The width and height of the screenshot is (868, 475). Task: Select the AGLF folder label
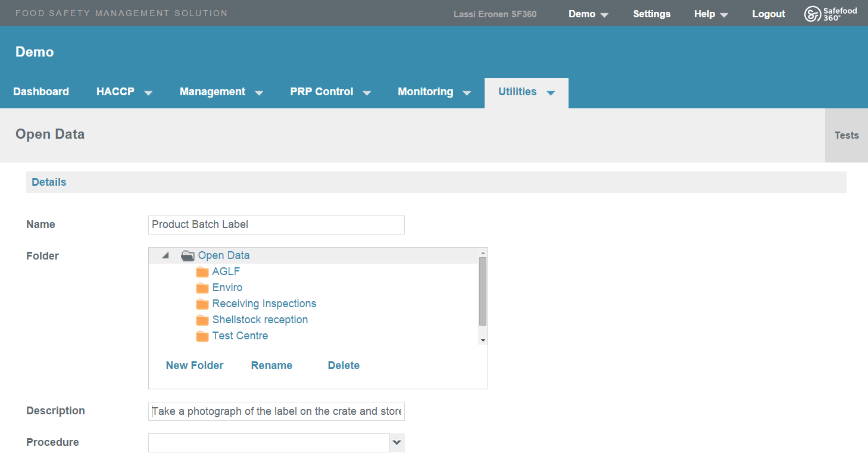pyautogui.click(x=226, y=272)
